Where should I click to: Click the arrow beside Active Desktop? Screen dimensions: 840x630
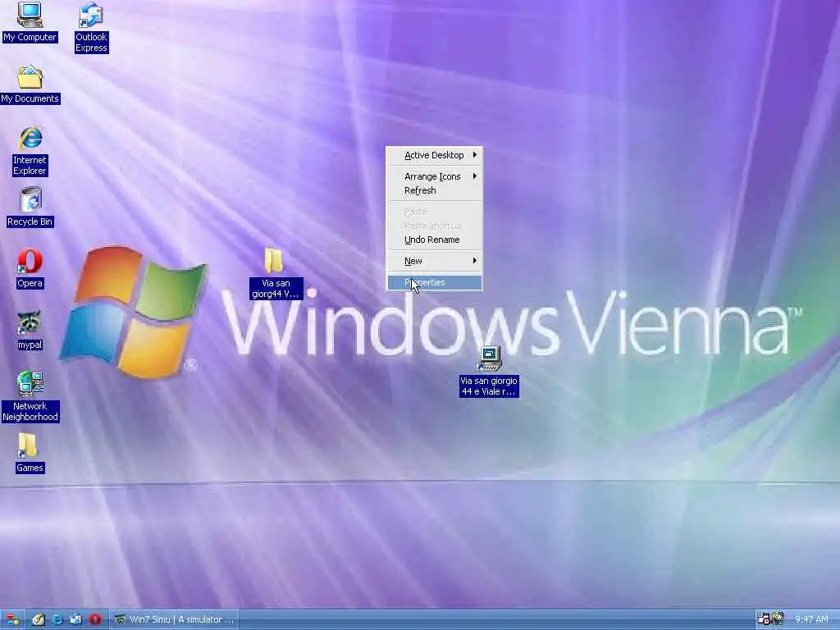[475, 155]
